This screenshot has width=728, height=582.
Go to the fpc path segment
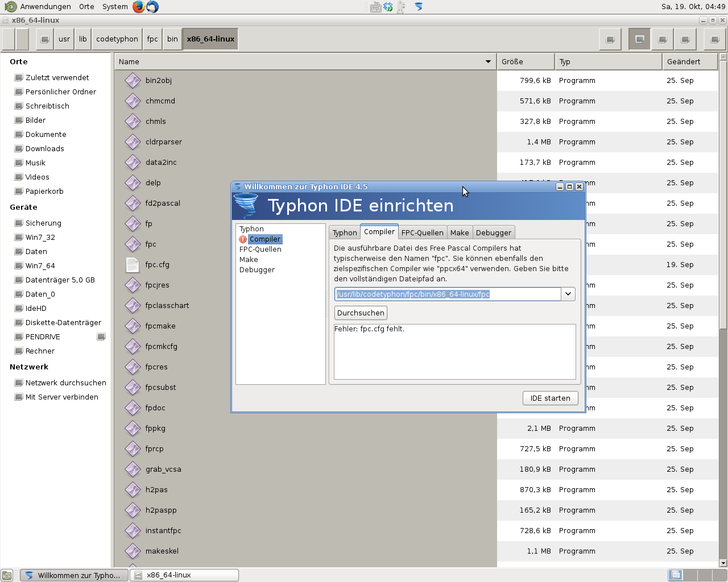(152, 39)
